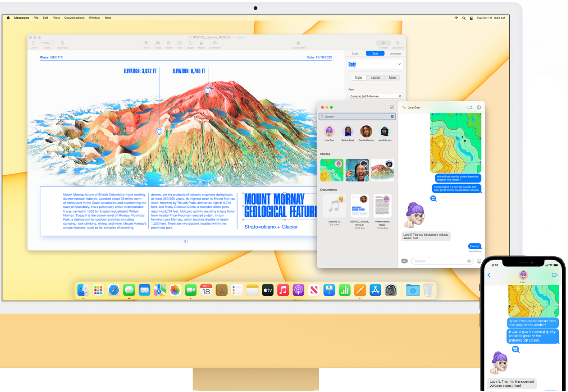Select Sasha Rawji contact in Messages search
This screenshot has height=392, width=568.
(x=348, y=134)
